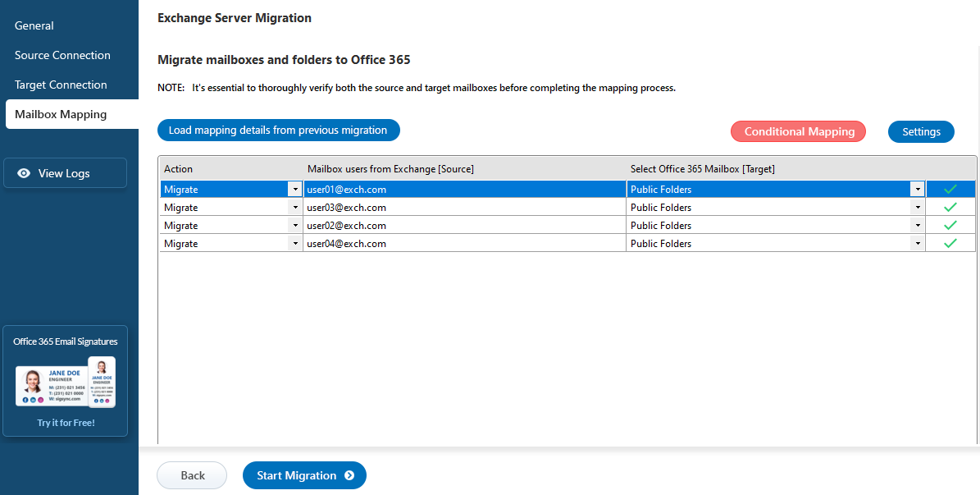This screenshot has height=495, width=980.
Task: Open Action dropdown for user01@exch.com
Action: tap(294, 190)
